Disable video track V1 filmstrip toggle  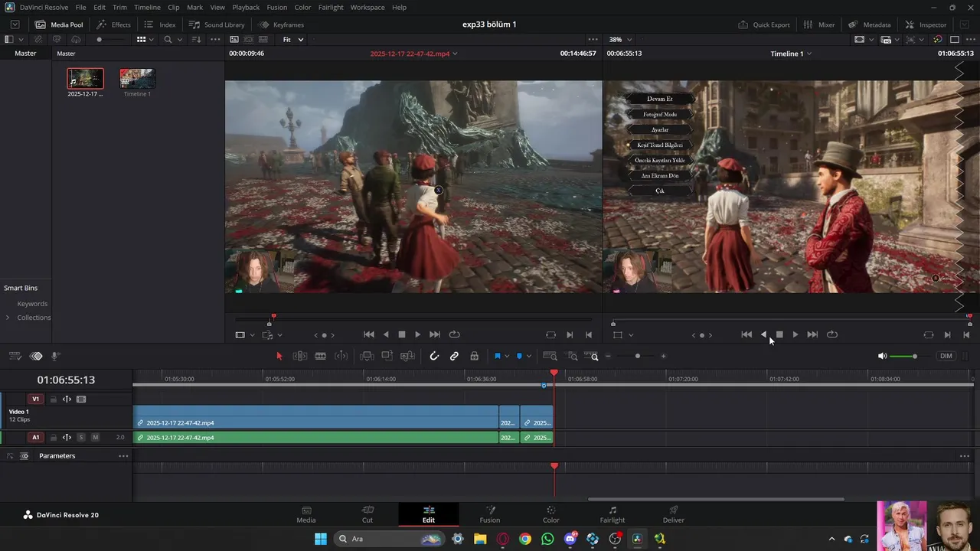[81, 399]
